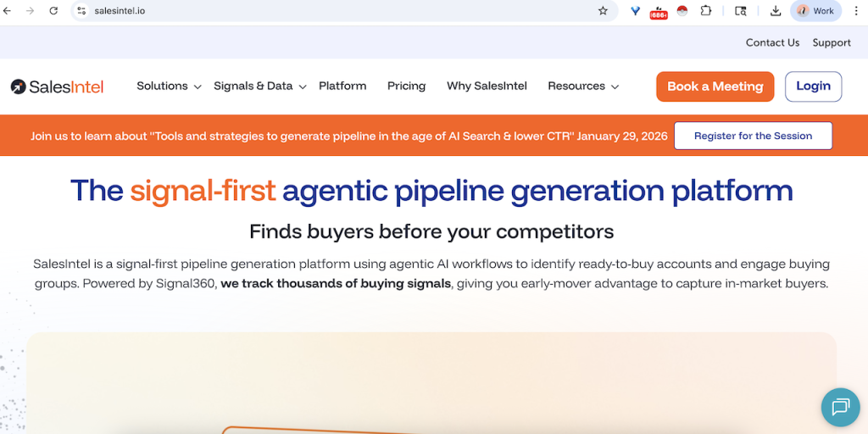Click the salesintel.io address bar
The image size is (868, 434).
click(339, 11)
